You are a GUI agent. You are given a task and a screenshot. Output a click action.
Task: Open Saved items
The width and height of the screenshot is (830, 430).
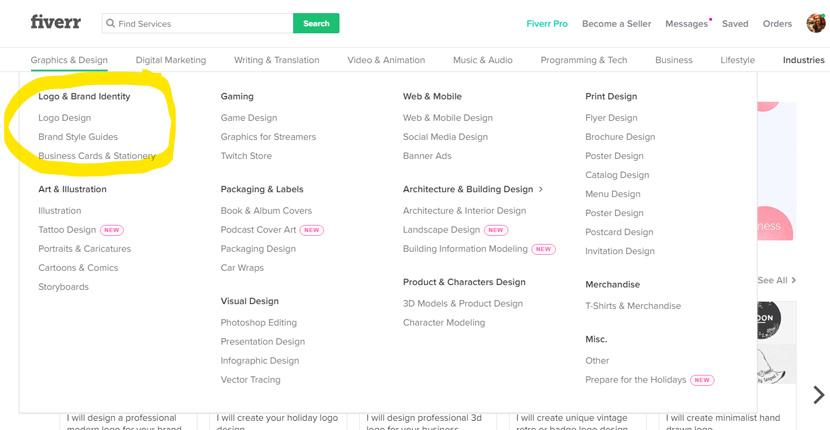tap(735, 24)
